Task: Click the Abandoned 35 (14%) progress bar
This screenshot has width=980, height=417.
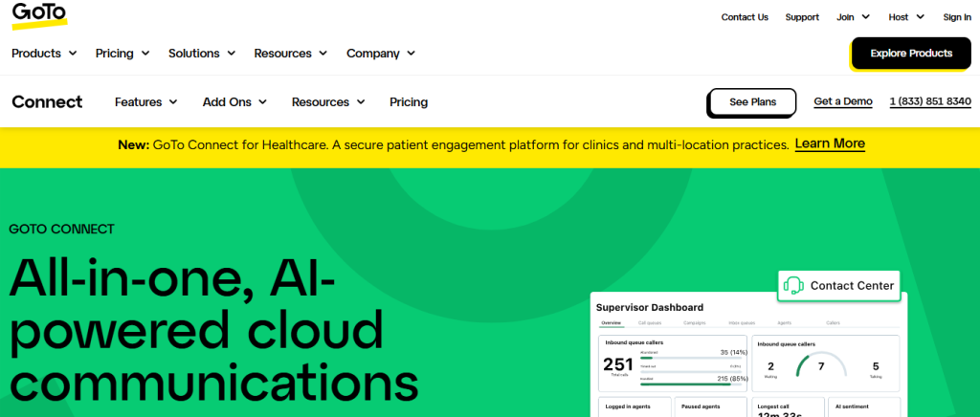Action: (x=691, y=358)
